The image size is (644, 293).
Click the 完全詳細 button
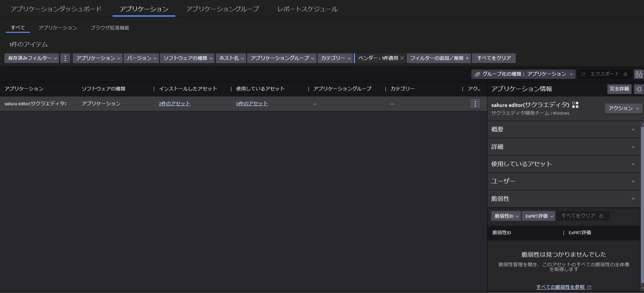click(619, 89)
